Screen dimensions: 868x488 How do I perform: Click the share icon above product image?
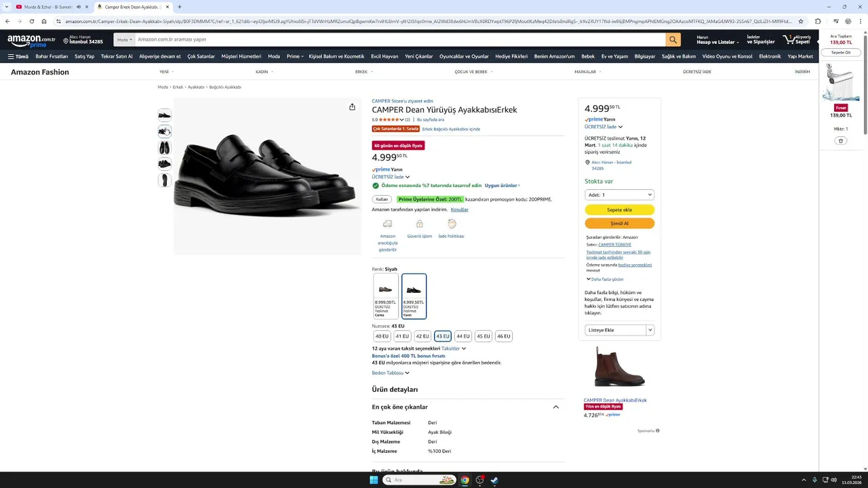[x=352, y=107]
